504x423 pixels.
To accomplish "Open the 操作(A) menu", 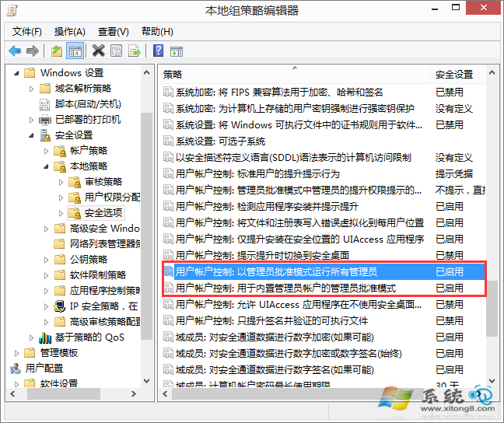I will (x=69, y=32).
